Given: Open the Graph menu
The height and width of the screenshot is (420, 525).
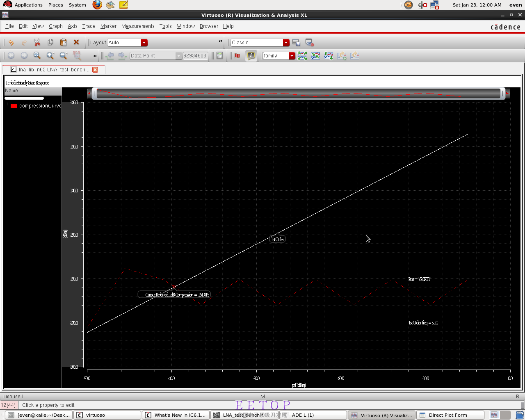Looking at the screenshot, I should click(x=56, y=26).
